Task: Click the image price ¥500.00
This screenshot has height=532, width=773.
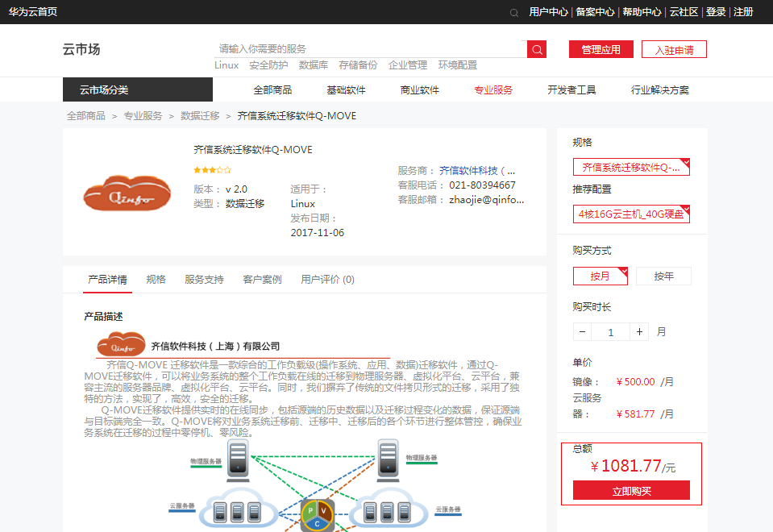Action: [x=635, y=382]
